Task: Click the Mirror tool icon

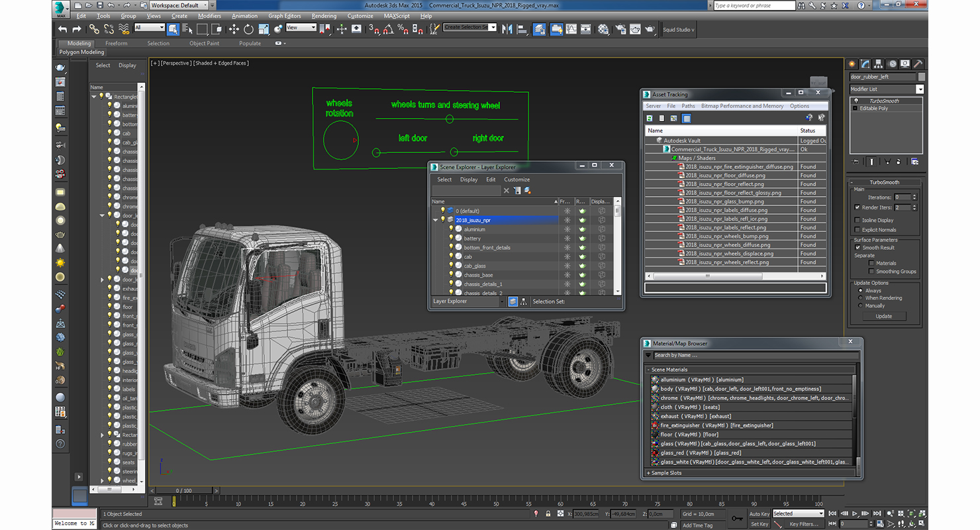Action: tap(507, 29)
